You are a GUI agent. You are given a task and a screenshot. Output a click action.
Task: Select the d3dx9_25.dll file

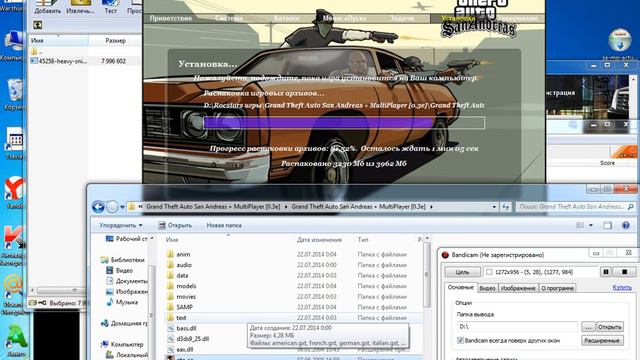[x=188, y=339]
